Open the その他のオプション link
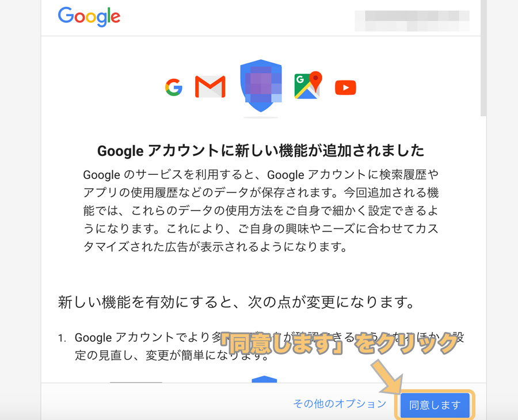 click(340, 403)
